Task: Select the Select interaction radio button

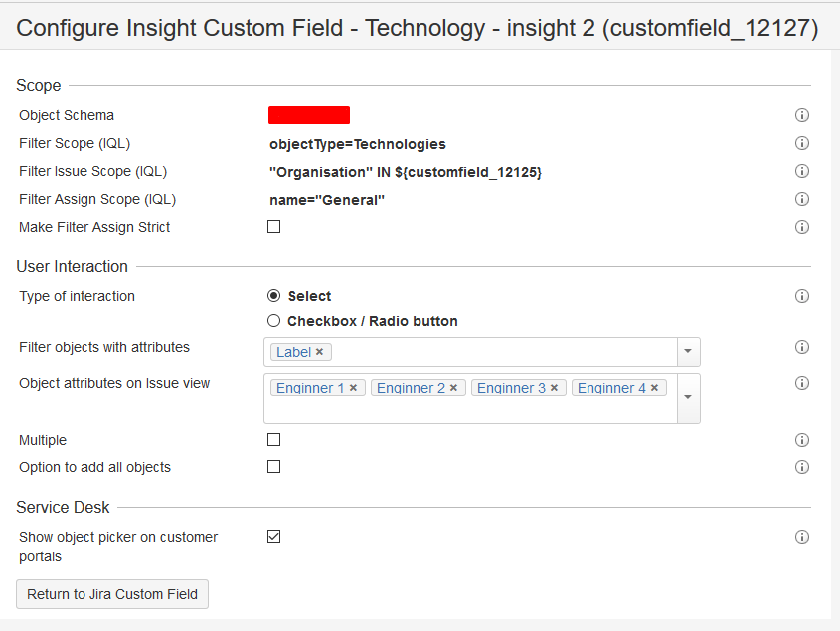Action: 273,296
